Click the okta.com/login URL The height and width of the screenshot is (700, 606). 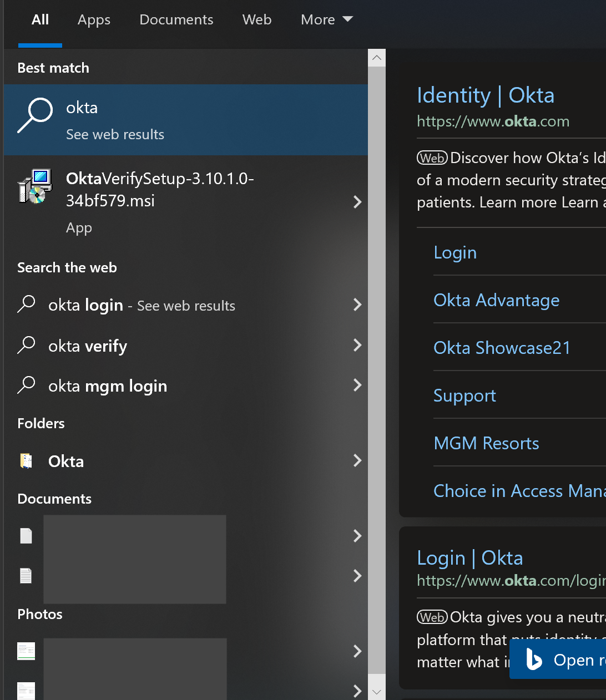coord(511,581)
